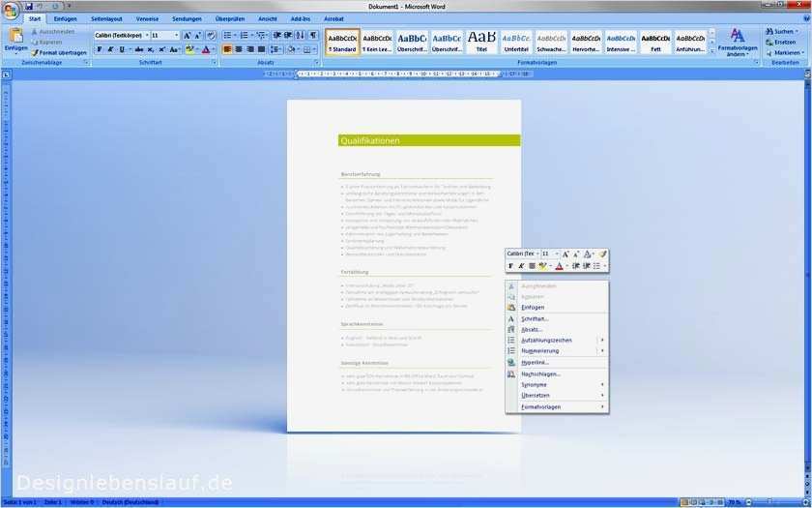Click Ersetzen in the Bearbeiten group
Viewport: 812px width, 508px height.
tap(781, 42)
